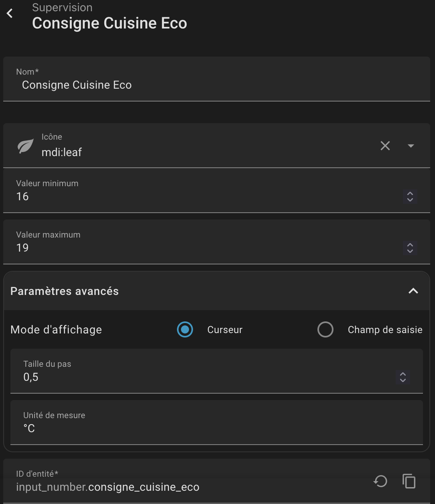Click the Valeur maximum stepper arrows
Image resolution: width=435 pixels, height=504 pixels.
[x=410, y=248]
